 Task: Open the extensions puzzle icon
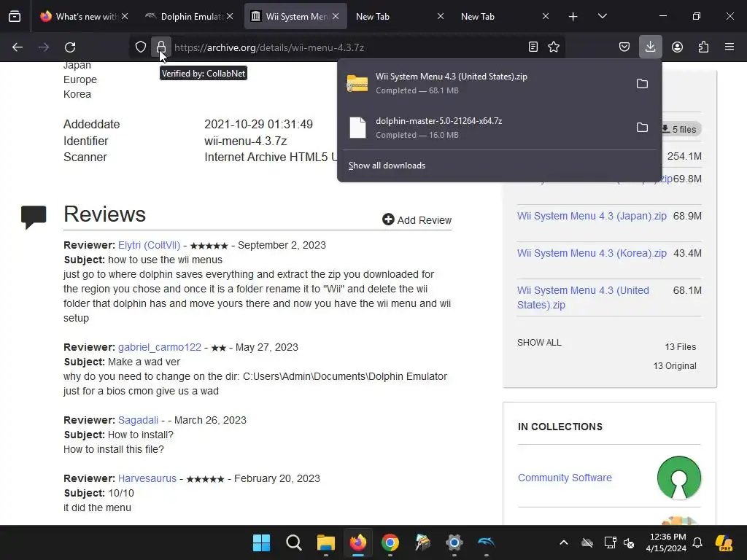(703, 47)
